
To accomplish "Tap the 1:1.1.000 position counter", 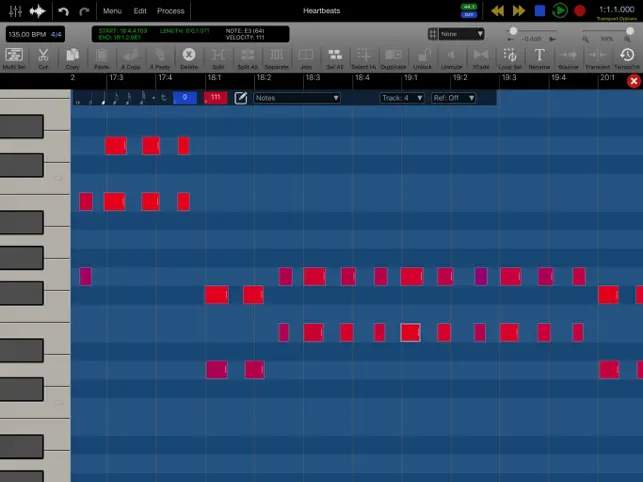I will pyautogui.click(x=617, y=9).
